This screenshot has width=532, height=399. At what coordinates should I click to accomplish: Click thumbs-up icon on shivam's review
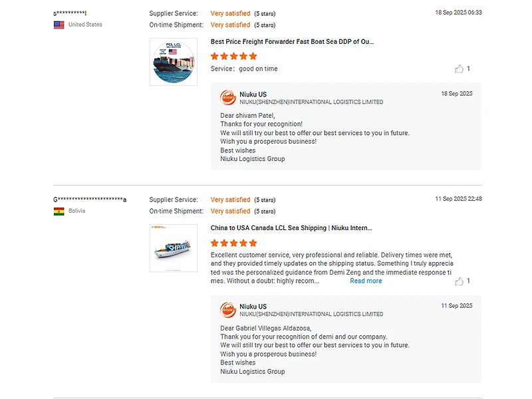(459, 68)
